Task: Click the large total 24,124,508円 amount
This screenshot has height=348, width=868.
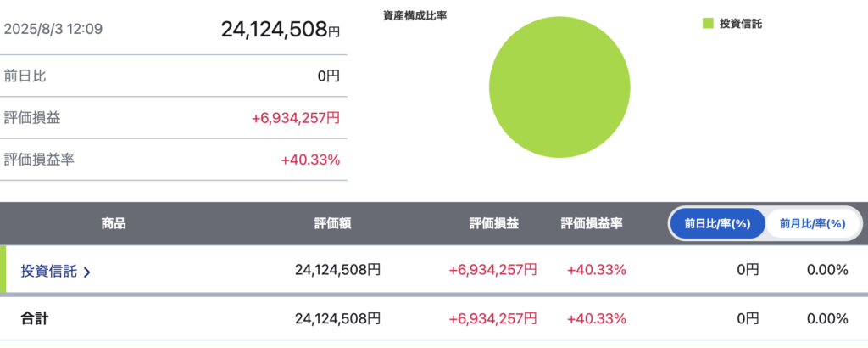Action: pyautogui.click(x=280, y=29)
